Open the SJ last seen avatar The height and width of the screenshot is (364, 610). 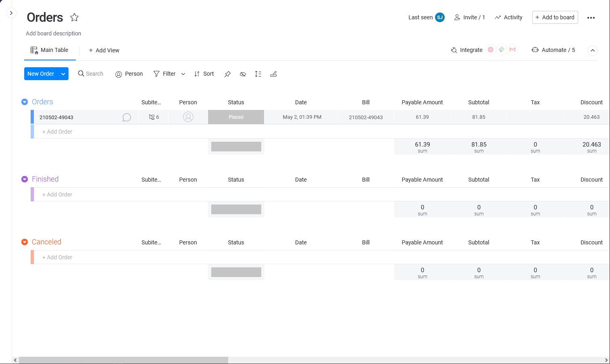[x=440, y=17]
